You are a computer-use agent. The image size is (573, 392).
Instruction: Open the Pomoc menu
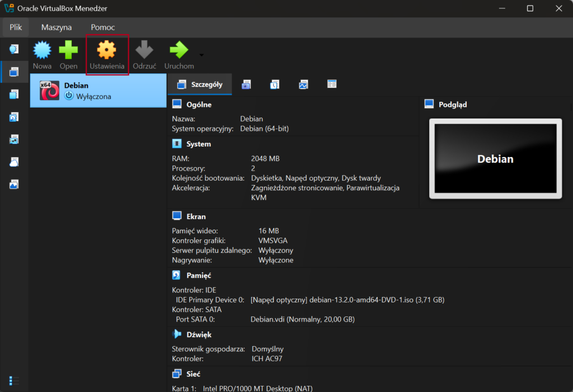(x=103, y=27)
